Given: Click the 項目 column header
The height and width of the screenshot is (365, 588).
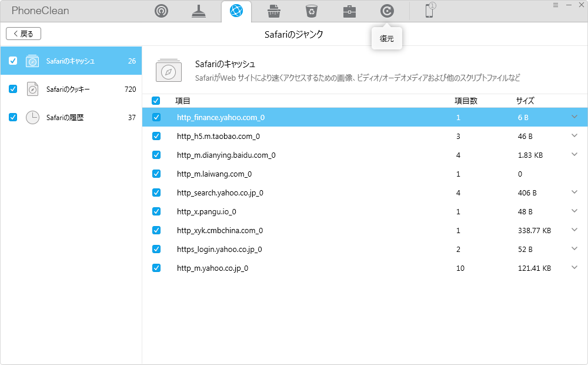Looking at the screenshot, I should pos(183,101).
